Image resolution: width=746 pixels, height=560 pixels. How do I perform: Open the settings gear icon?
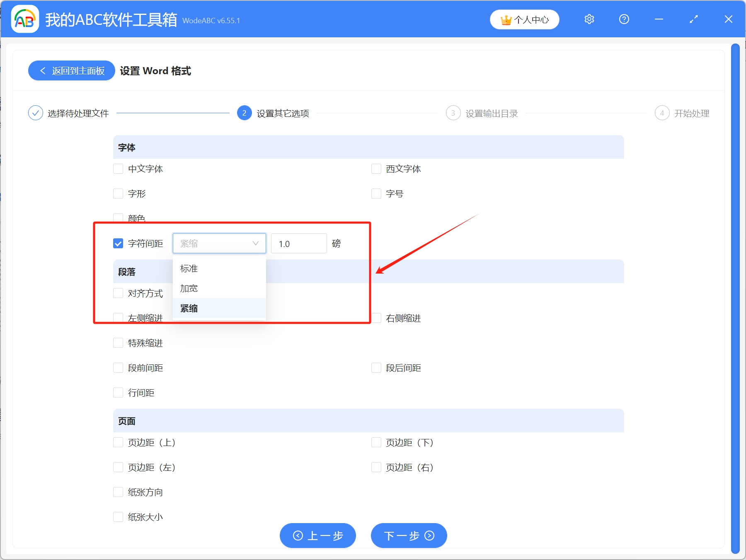pos(589,19)
